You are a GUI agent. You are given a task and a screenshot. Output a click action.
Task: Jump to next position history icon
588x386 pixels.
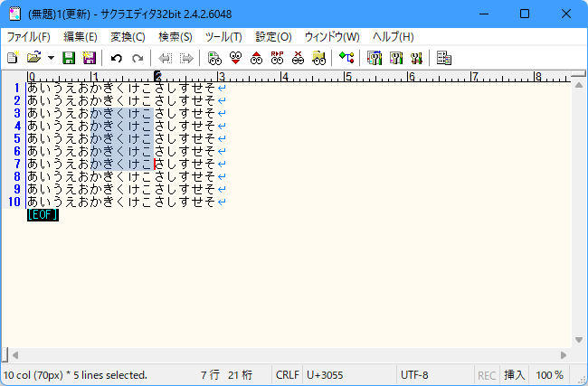[x=186, y=58]
